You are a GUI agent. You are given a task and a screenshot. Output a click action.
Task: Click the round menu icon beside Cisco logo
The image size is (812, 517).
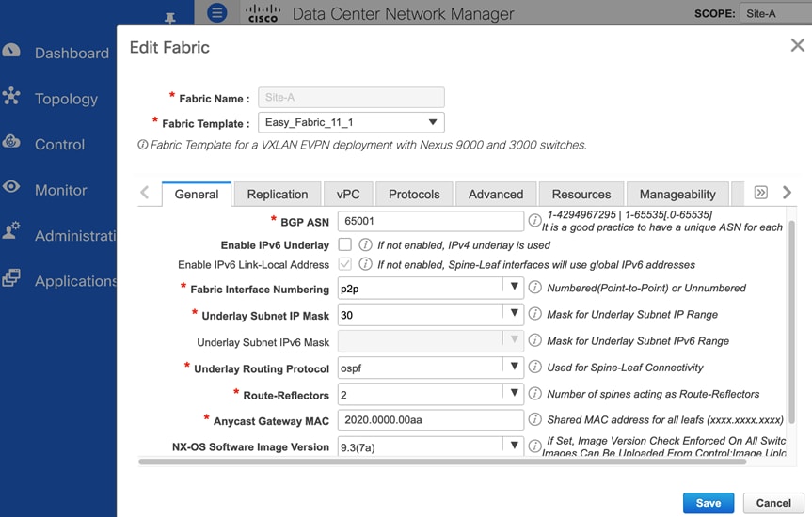coord(217,13)
